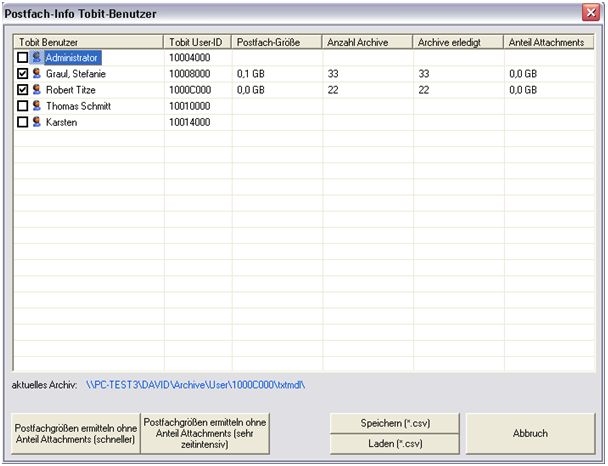Click the 0,1 GB mailbox size cell
The height and width of the screenshot is (466, 608).
[x=250, y=74]
